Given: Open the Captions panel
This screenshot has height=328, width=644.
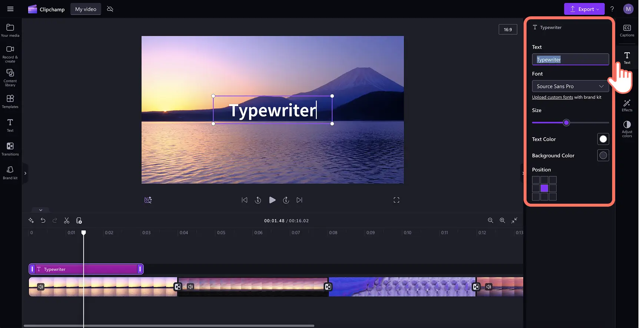Looking at the screenshot, I should 627,30.
